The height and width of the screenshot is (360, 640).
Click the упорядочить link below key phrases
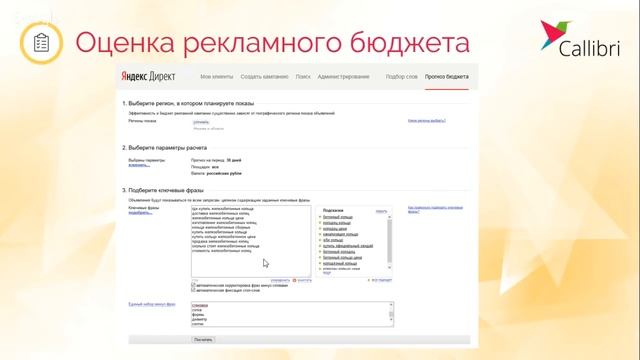[x=280, y=280]
